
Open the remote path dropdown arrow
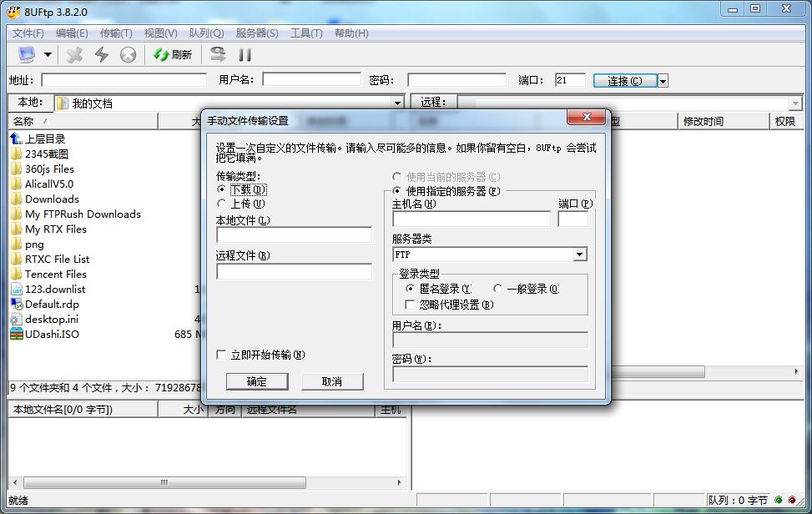[x=795, y=103]
